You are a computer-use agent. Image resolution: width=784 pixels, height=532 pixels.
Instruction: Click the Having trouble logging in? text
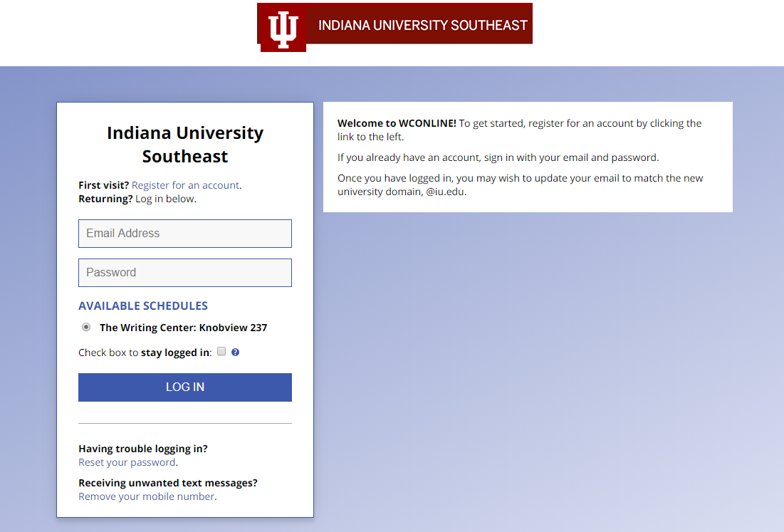143,449
